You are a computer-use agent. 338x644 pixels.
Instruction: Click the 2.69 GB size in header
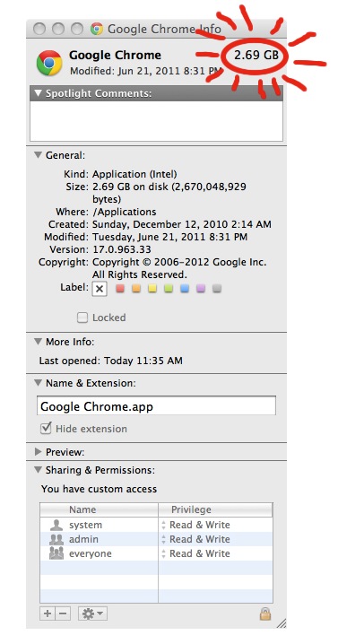click(256, 55)
